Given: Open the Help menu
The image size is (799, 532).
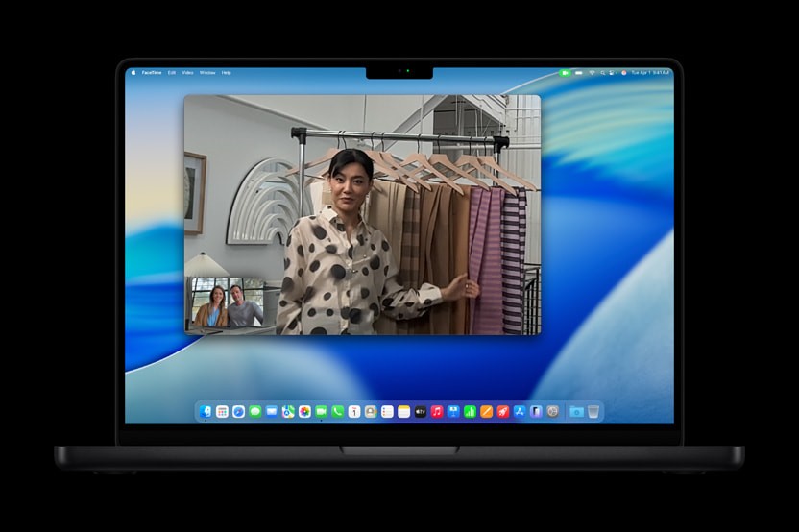Looking at the screenshot, I should (227, 73).
